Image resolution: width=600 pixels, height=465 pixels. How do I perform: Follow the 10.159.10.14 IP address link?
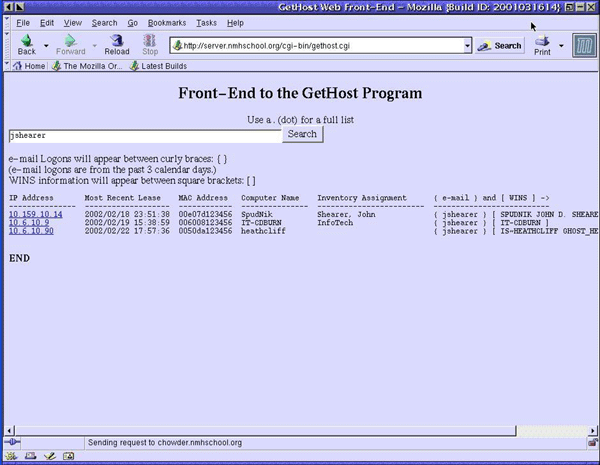pos(36,214)
